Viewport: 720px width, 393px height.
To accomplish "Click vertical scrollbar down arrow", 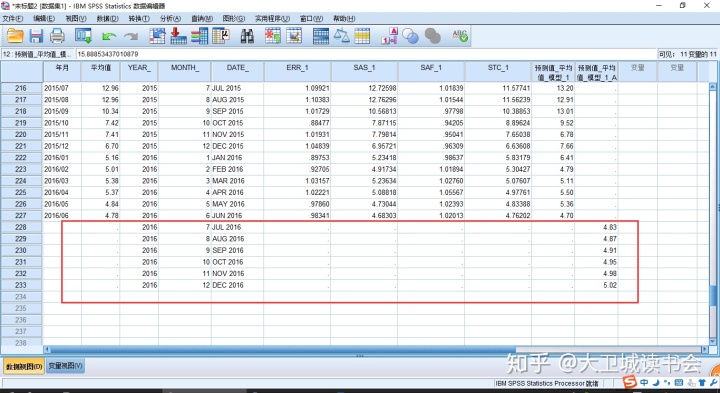I will point(713,342).
